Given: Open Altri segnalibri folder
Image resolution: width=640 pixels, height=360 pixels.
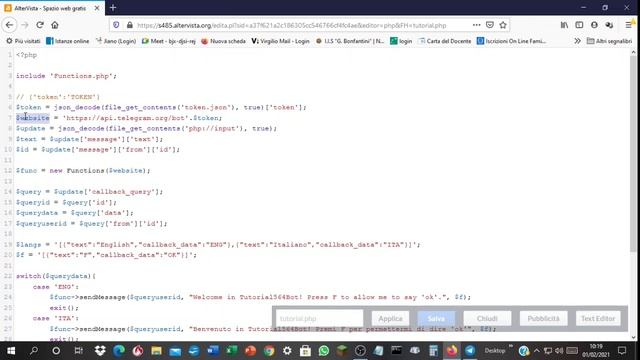Looking at the screenshot, I should tap(609, 41).
